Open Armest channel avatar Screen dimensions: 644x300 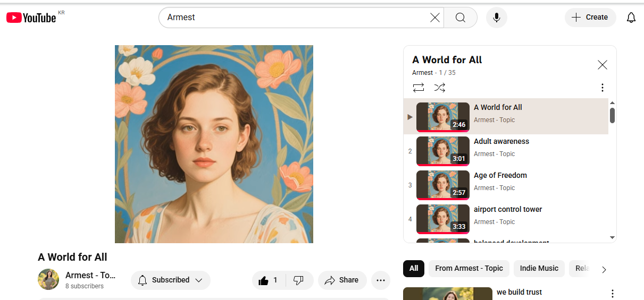click(x=48, y=279)
